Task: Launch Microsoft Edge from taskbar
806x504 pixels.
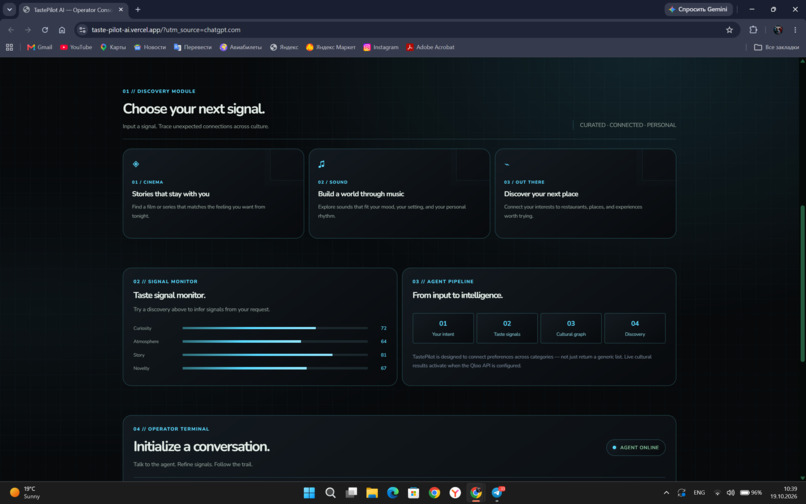Action: (x=393, y=493)
